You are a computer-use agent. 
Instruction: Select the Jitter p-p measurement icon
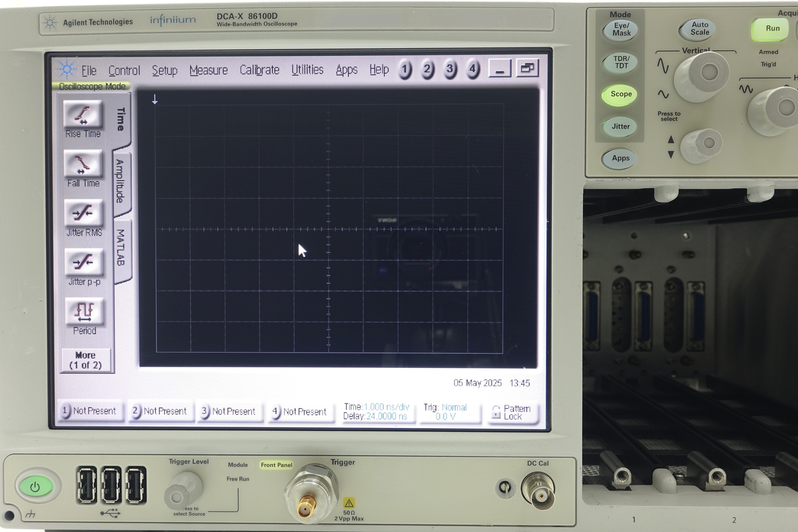click(x=84, y=262)
